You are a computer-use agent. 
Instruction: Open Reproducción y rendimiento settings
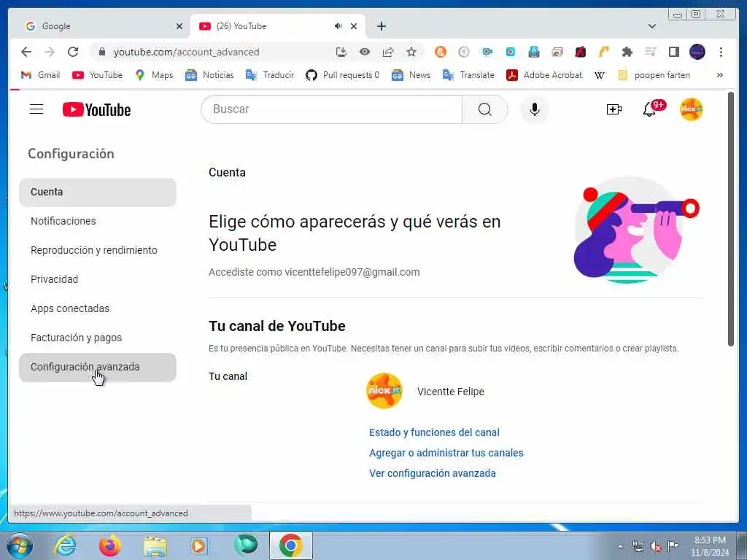tap(98, 250)
